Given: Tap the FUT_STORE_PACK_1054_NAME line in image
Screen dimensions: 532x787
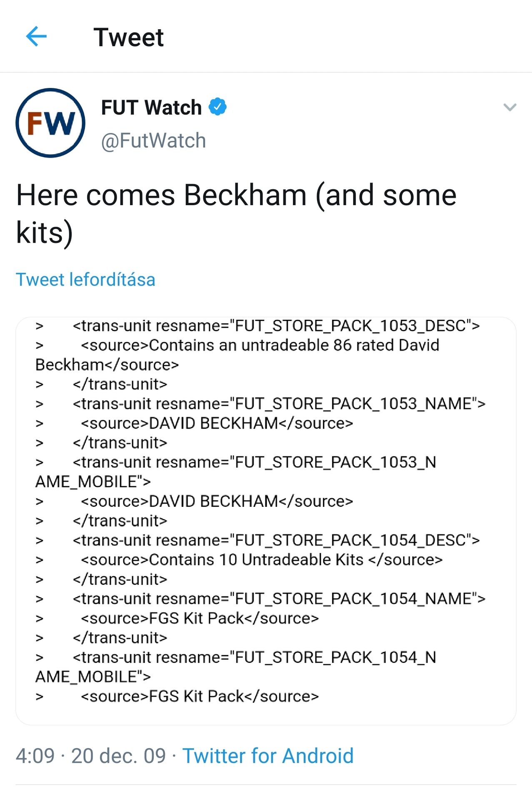Looking at the screenshot, I should (279, 599).
